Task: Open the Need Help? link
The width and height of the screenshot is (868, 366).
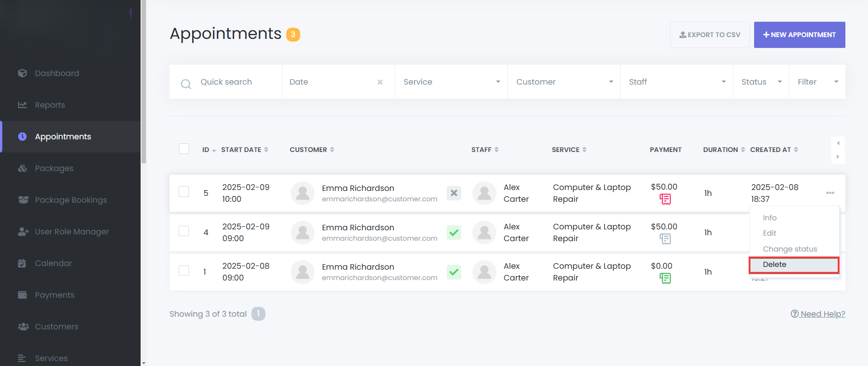Action: coord(818,314)
